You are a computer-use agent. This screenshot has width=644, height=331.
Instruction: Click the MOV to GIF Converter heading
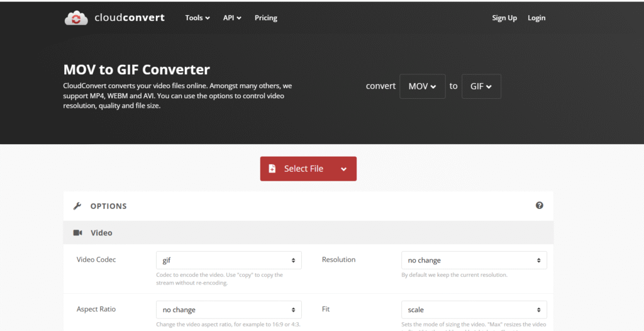point(136,69)
